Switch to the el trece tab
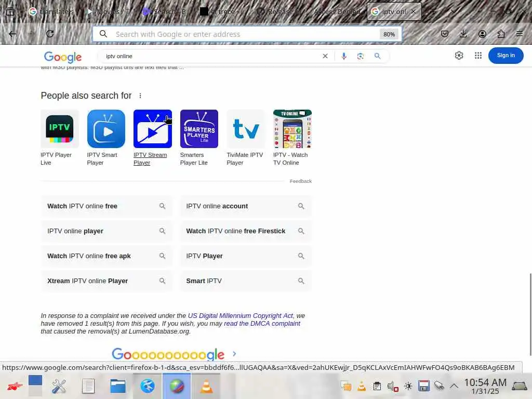The image size is (532, 399). (222, 11)
